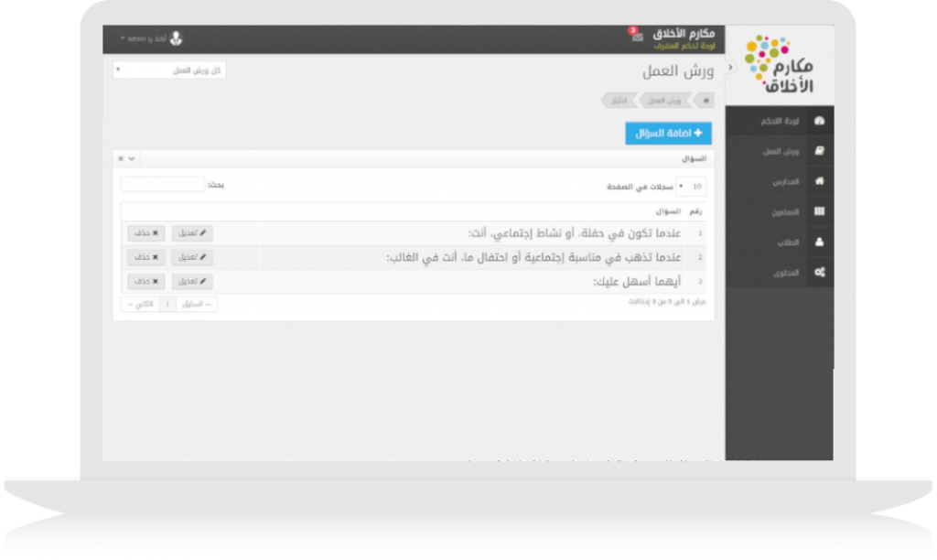937x560 pixels.
Task: Collapse the sidebar with the arrow toggle
Action: (730, 67)
